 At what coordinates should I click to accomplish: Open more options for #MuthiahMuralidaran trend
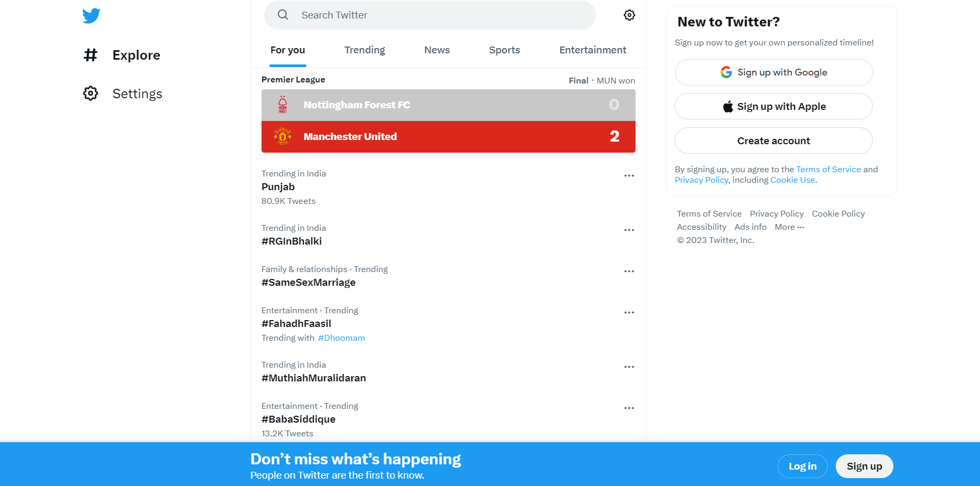(x=629, y=367)
